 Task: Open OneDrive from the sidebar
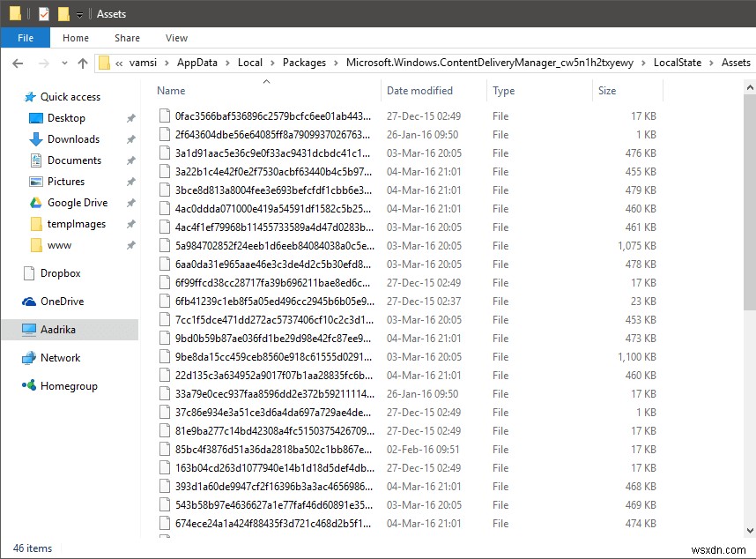[60, 302]
